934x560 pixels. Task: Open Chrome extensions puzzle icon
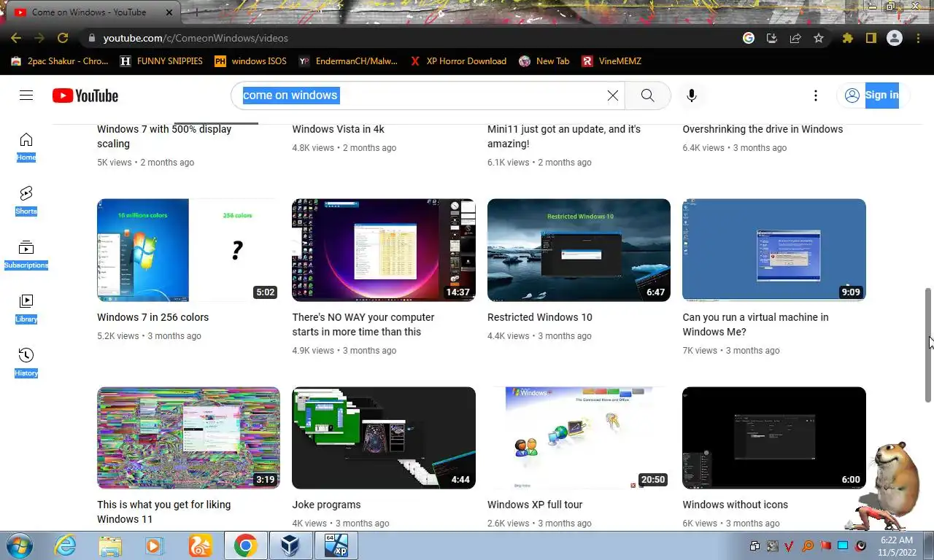(848, 38)
